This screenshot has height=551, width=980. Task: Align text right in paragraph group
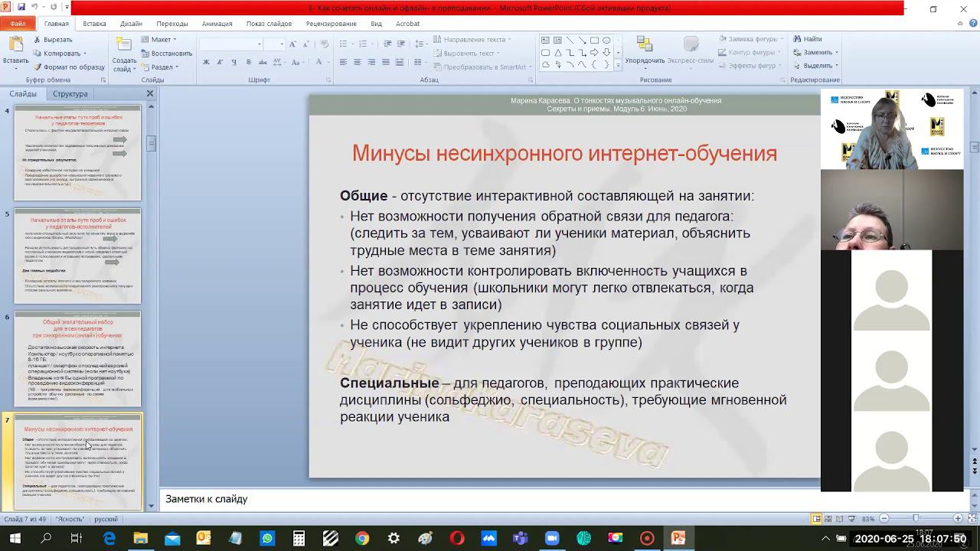click(371, 62)
